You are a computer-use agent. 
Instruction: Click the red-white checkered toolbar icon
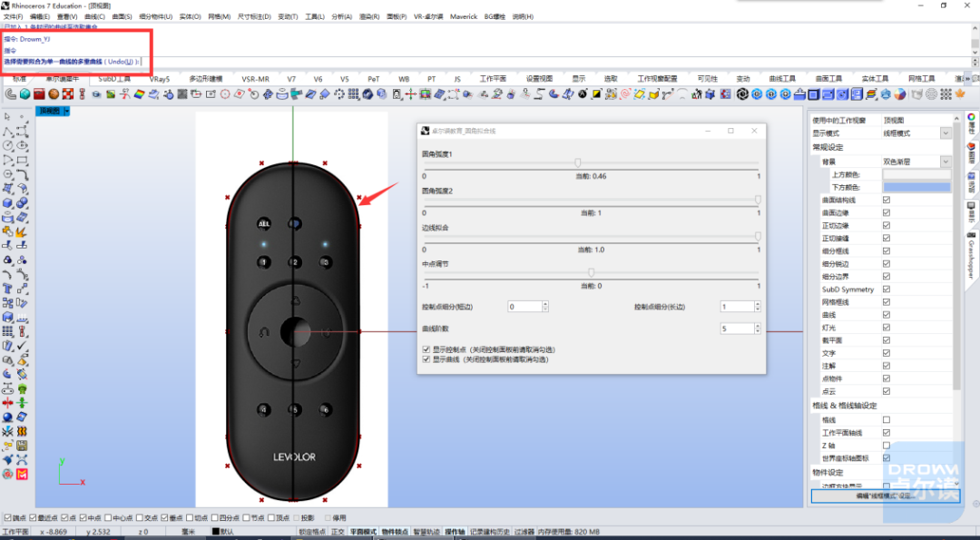[67, 94]
